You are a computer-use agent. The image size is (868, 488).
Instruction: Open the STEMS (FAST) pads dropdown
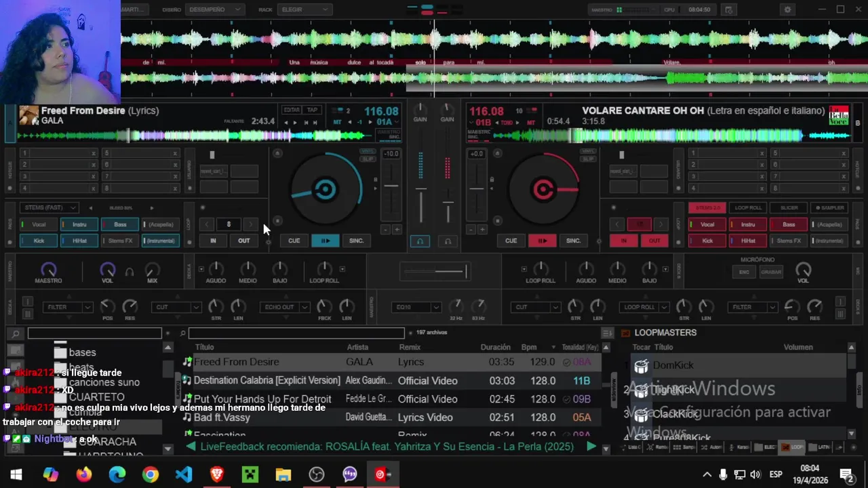point(50,207)
